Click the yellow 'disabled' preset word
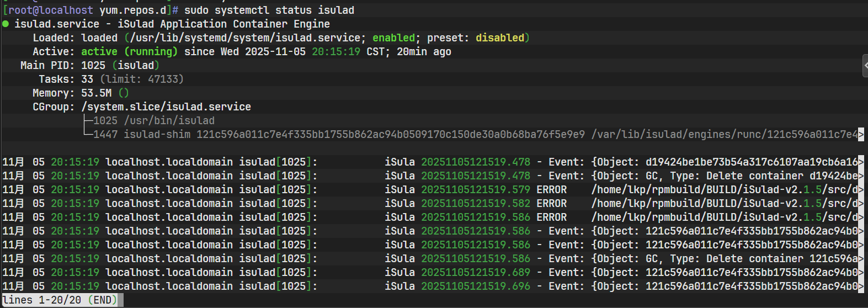This screenshot has height=308, width=868. (500, 38)
